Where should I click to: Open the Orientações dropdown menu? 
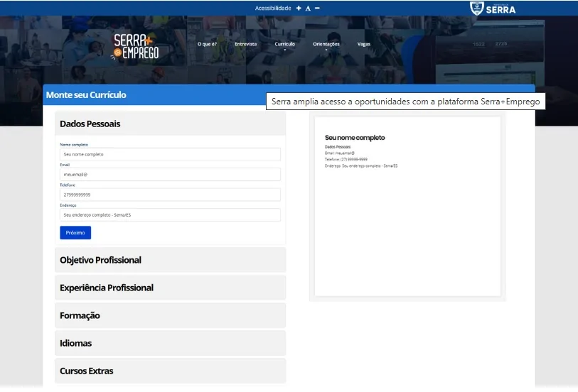tap(326, 44)
